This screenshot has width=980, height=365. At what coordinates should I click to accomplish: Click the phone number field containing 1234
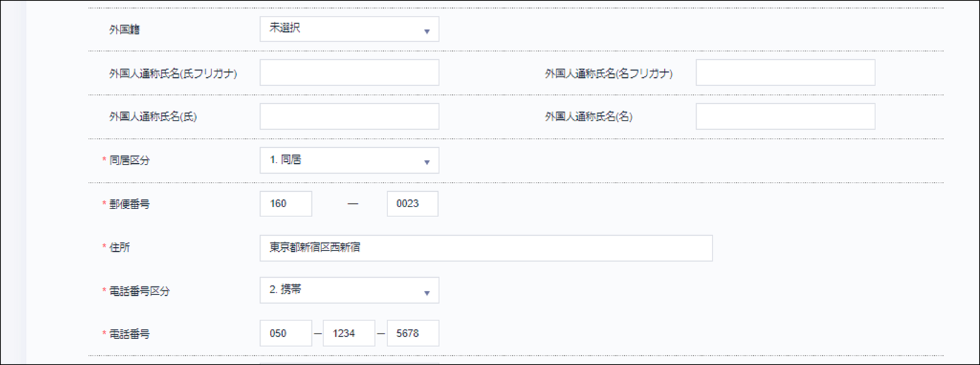point(349,334)
